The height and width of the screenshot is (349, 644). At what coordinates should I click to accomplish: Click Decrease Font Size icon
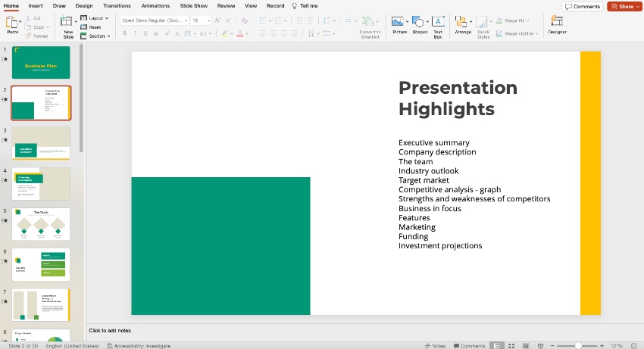pos(228,20)
